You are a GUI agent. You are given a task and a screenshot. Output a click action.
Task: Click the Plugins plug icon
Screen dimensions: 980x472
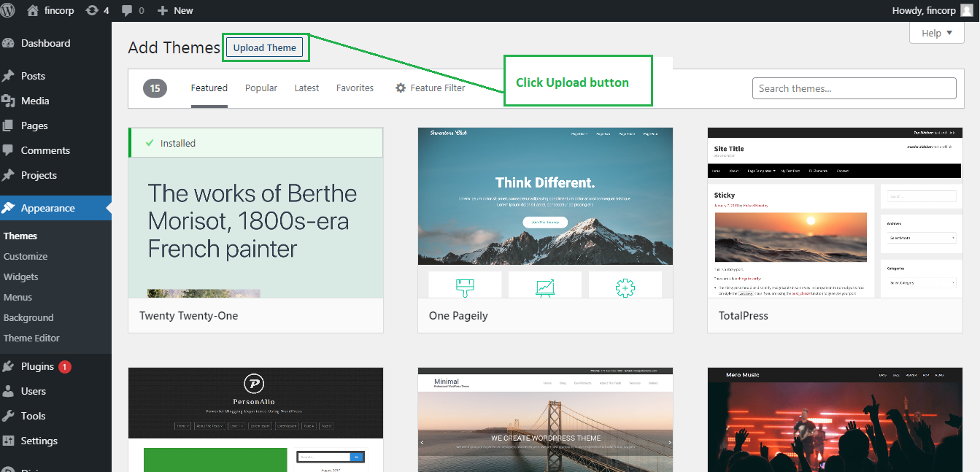(x=8, y=366)
